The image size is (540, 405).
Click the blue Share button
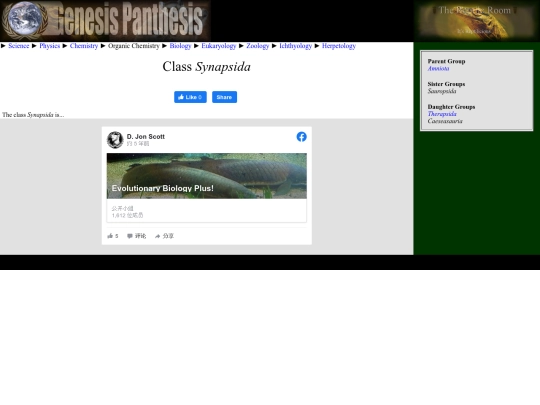coord(224,97)
